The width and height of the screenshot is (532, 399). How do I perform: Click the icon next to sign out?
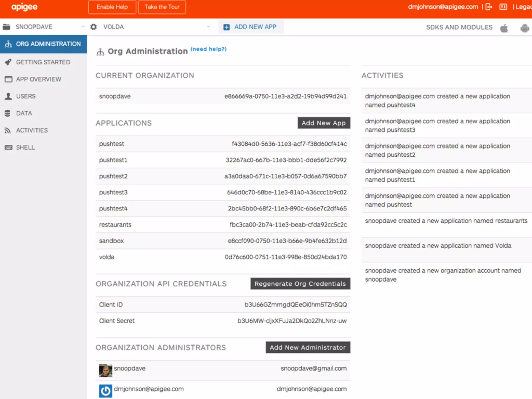pos(503,7)
